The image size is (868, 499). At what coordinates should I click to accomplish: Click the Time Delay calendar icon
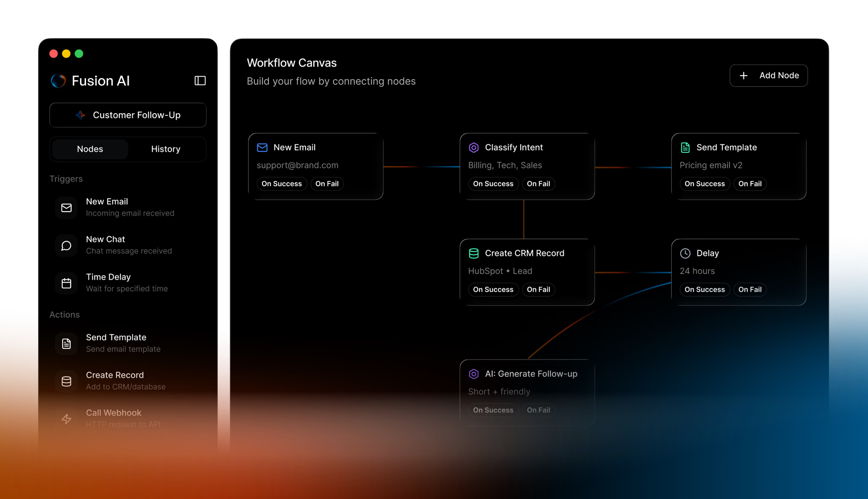pyautogui.click(x=67, y=283)
